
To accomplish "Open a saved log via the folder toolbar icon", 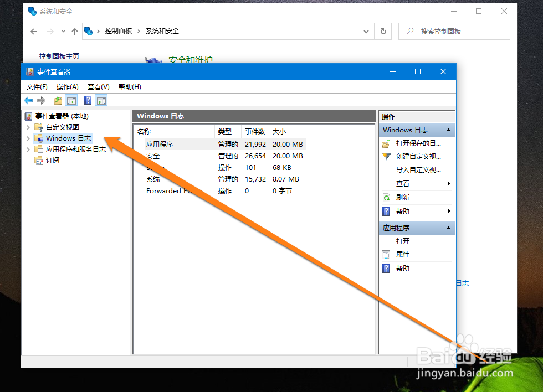I will click(x=58, y=100).
